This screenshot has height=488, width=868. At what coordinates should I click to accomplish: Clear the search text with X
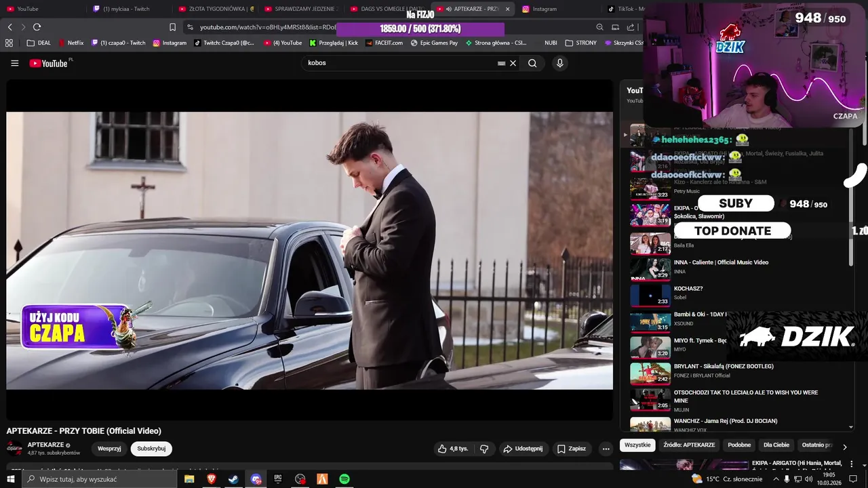(513, 63)
